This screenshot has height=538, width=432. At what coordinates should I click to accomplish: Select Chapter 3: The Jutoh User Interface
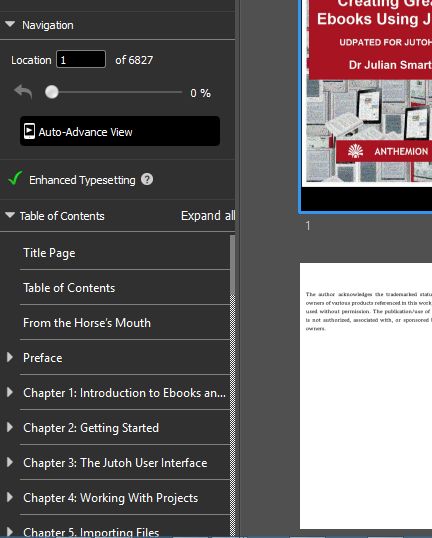point(115,463)
